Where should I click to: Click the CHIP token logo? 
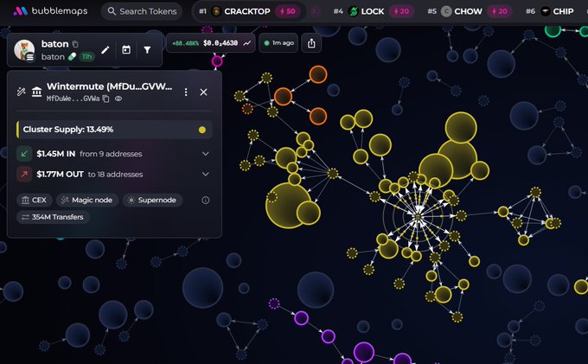[x=546, y=11]
